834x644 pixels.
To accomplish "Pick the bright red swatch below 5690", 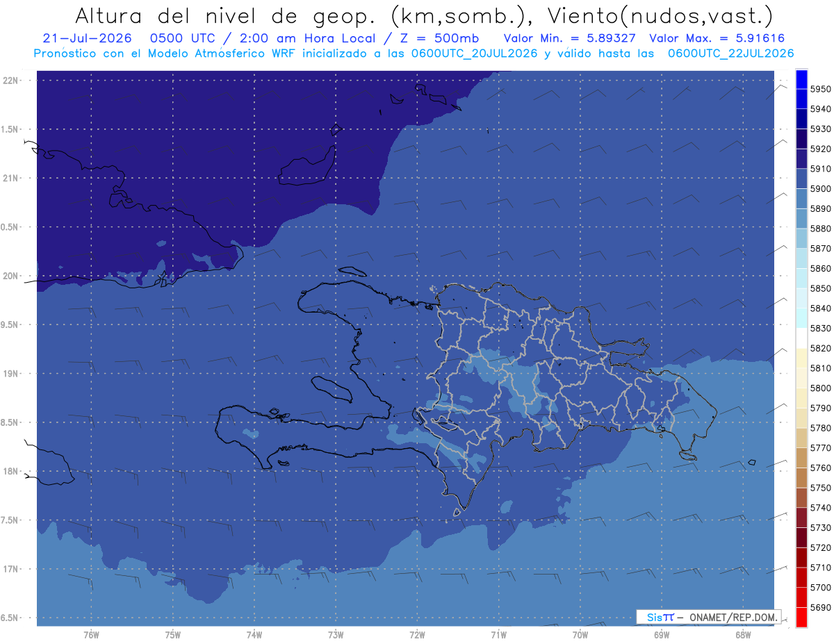I will click(801, 617).
